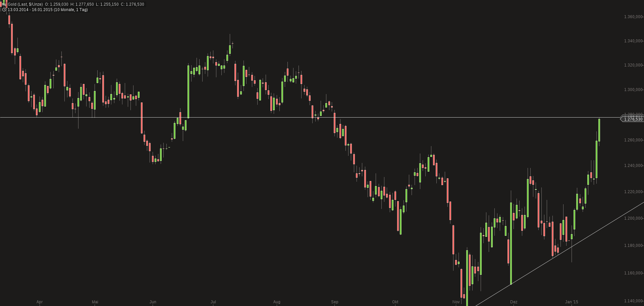Click the clock icon beside the date range
Image resolution: width=644 pixels, height=306 pixels.
click(x=4, y=10)
